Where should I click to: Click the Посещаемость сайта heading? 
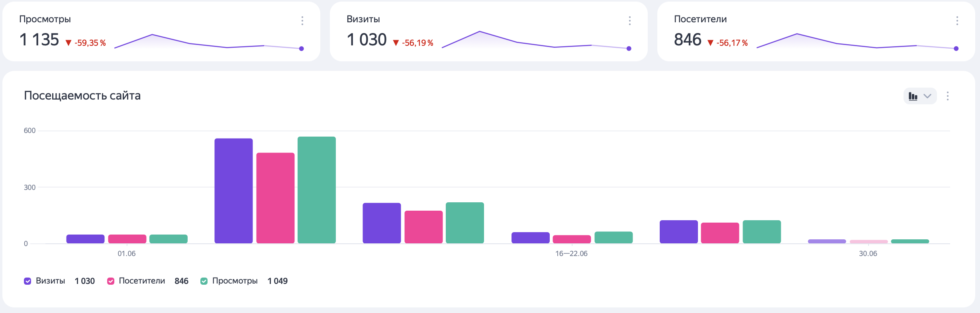(x=82, y=96)
